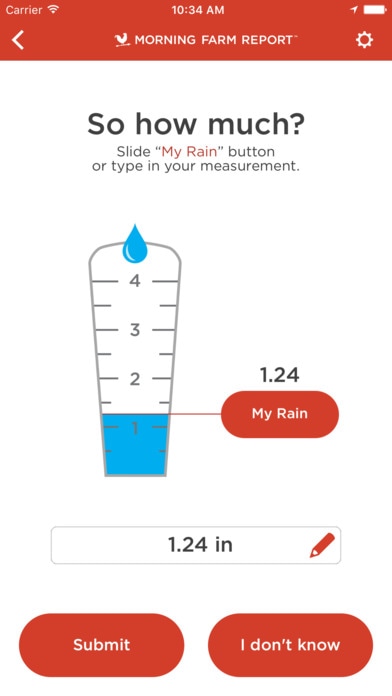Select the 1.24 in measurement field
The width and height of the screenshot is (392, 696).
(x=196, y=545)
